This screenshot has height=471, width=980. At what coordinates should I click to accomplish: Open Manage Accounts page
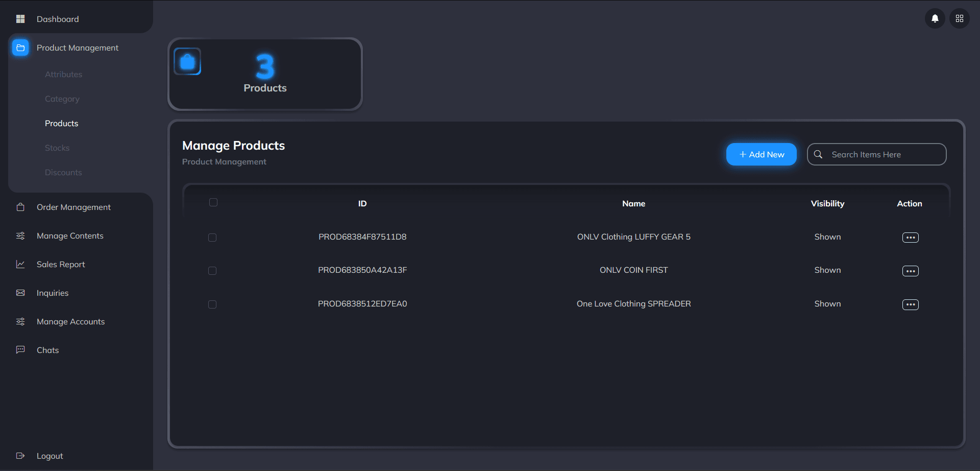click(70, 321)
